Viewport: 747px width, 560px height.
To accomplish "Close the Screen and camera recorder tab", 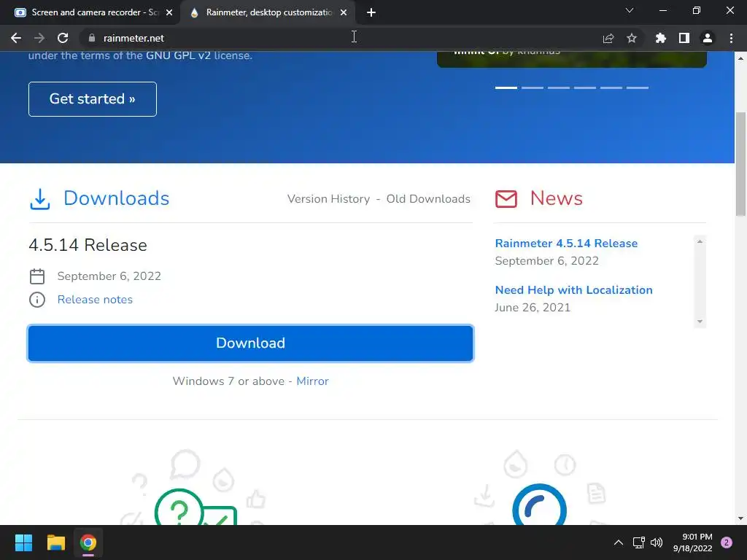I will pyautogui.click(x=169, y=12).
